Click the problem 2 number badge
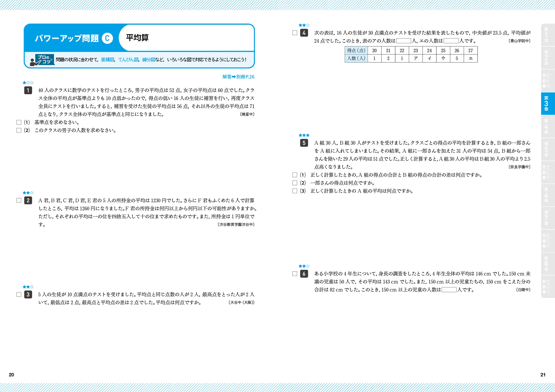The height and width of the screenshot is (392, 555). tap(28, 201)
